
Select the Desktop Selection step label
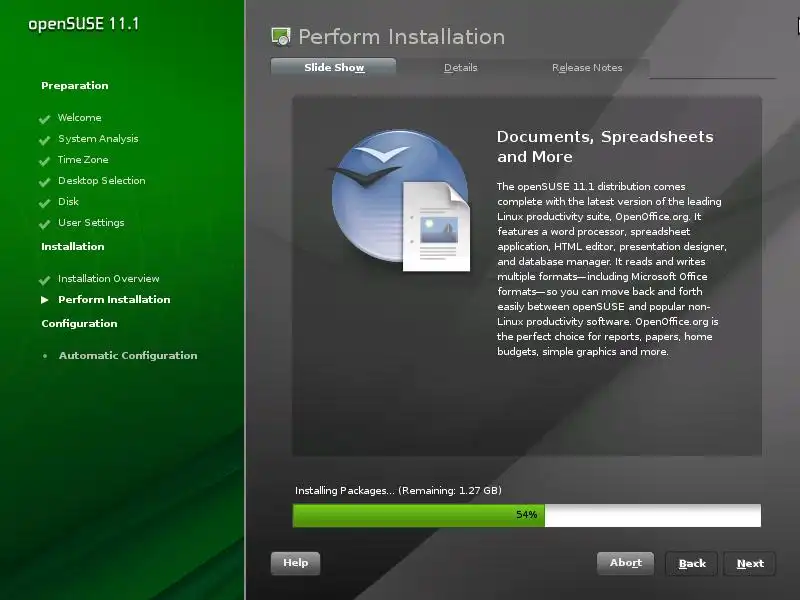tap(102, 180)
